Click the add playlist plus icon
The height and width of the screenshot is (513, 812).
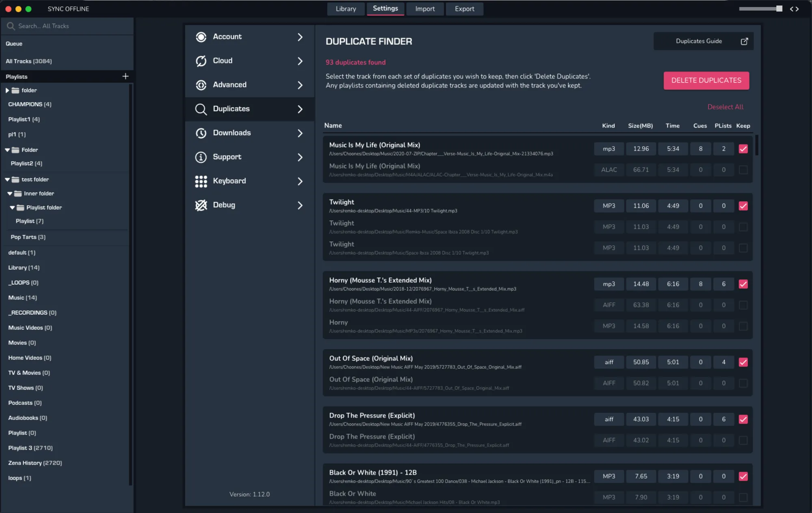click(125, 76)
